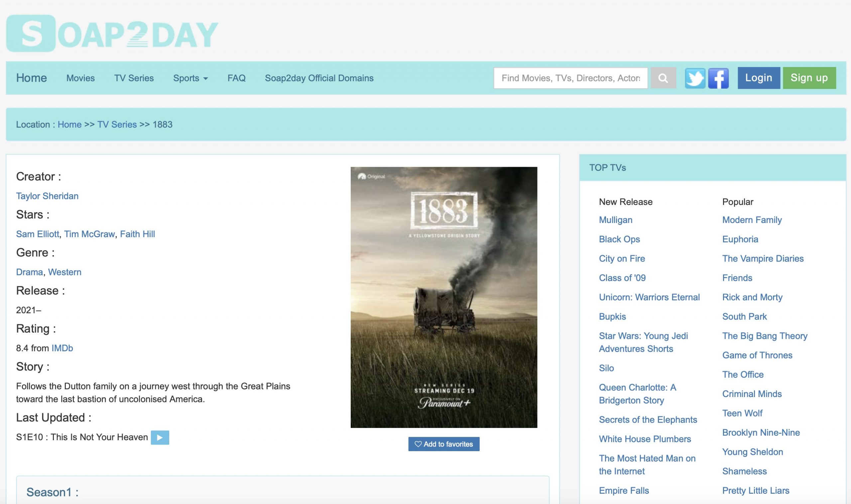Click the Login button
Viewport: 851px width, 504px height.
tap(759, 78)
